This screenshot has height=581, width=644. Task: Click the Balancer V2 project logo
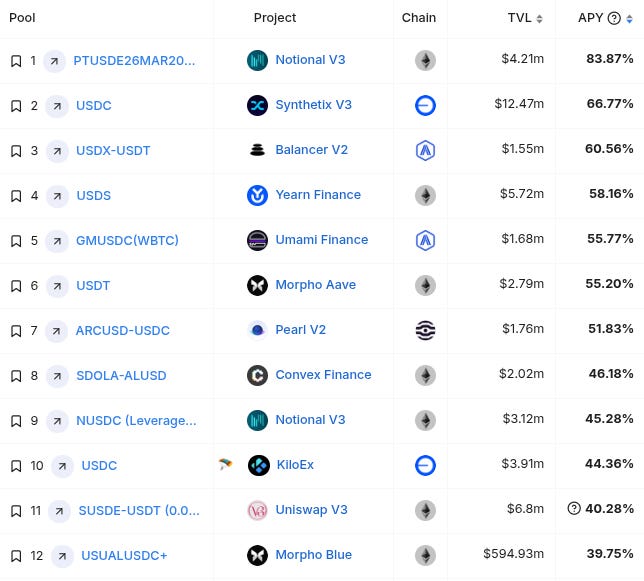(x=258, y=150)
